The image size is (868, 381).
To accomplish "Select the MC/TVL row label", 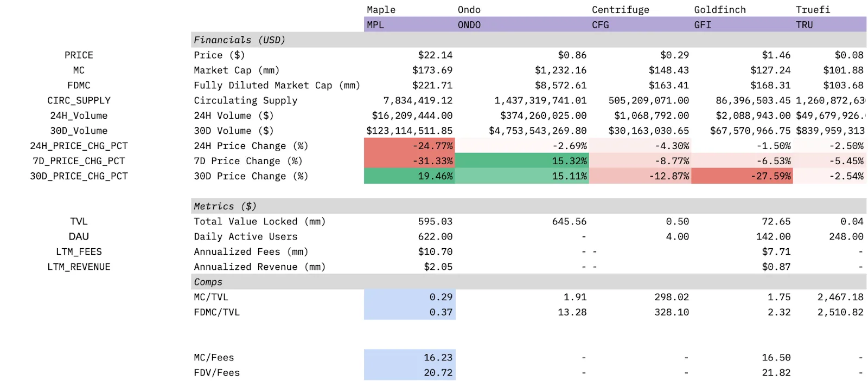I will 211,298.
